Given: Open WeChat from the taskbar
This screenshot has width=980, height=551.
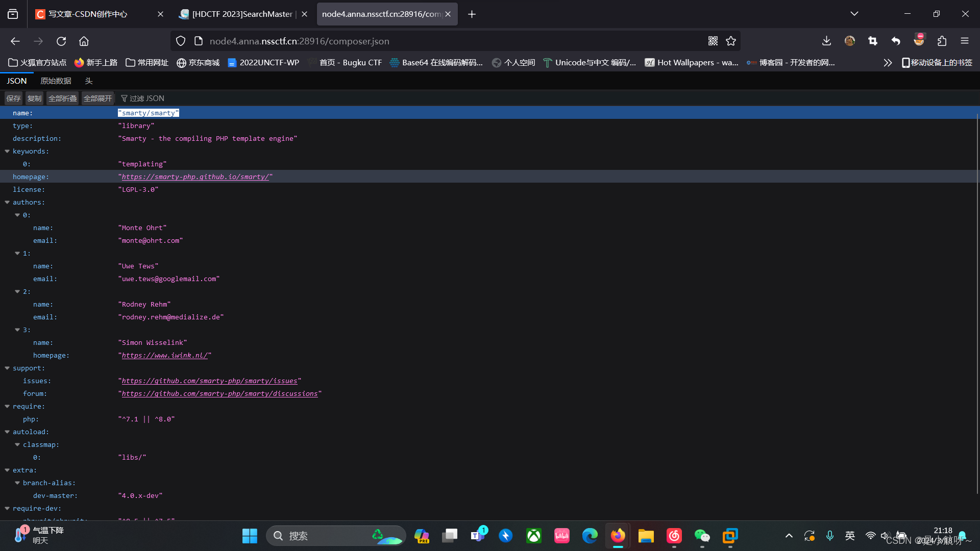Looking at the screenshot, I should (x=702, y=536).
